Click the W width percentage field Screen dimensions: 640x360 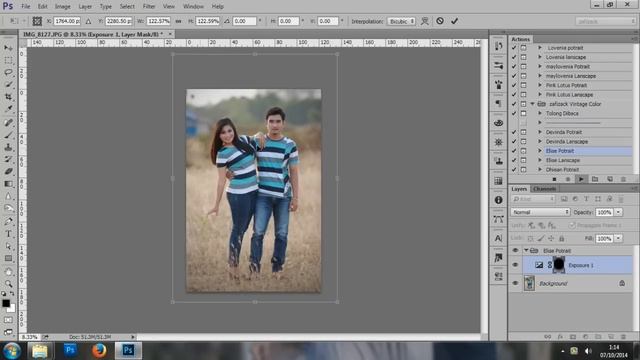pos(158,21)
